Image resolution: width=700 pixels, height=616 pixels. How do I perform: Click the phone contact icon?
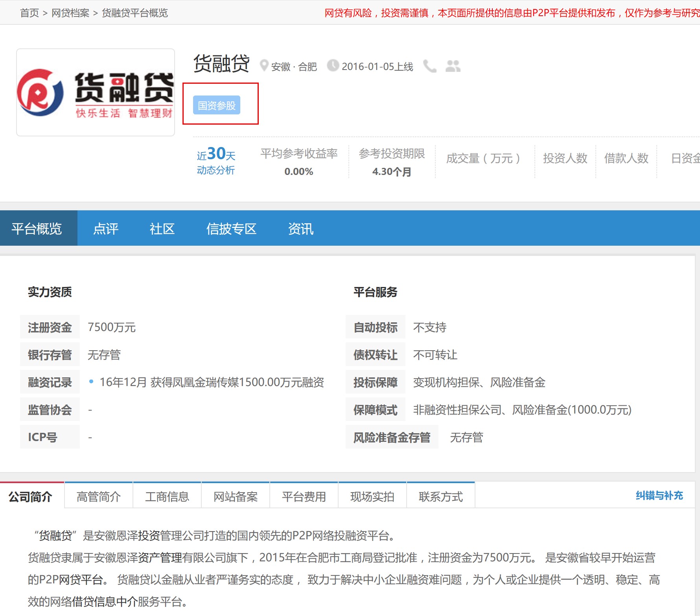click(429, 66)
